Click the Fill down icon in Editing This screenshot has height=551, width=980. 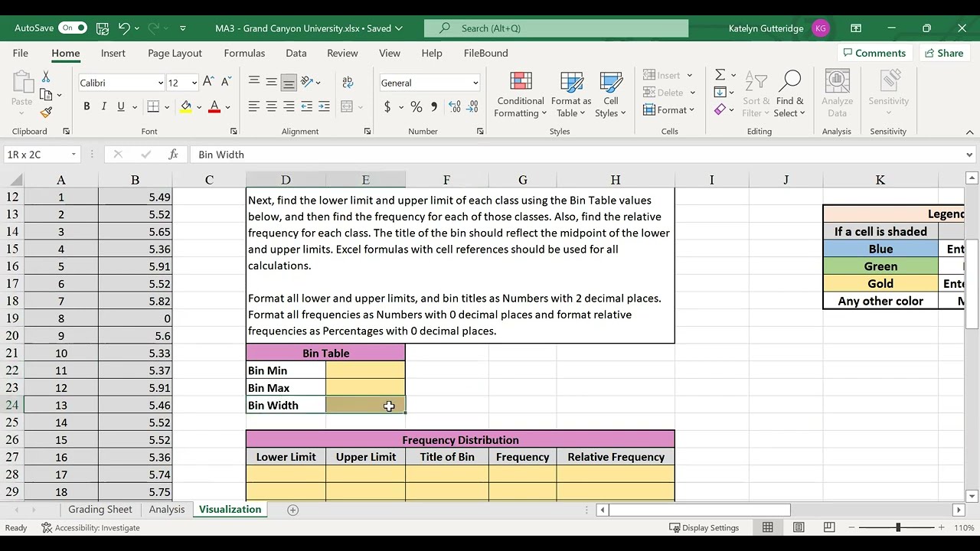tap(720, 93)
